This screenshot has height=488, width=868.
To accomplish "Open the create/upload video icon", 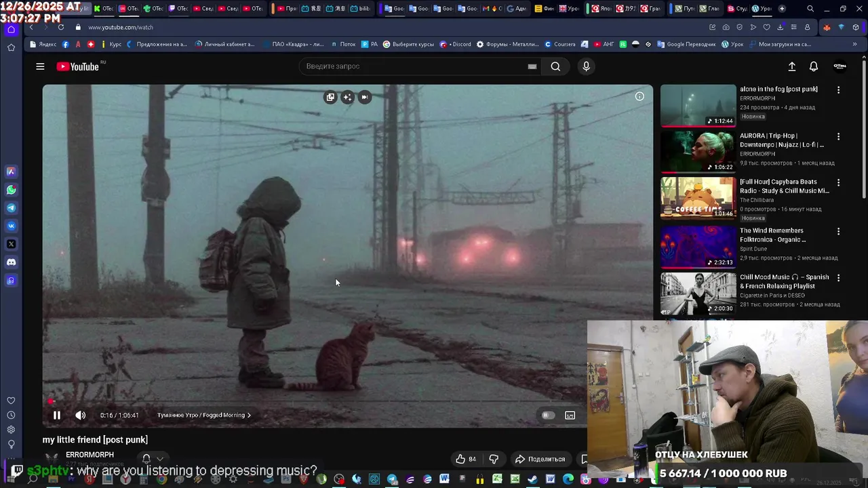I will (x=791, y=66).
